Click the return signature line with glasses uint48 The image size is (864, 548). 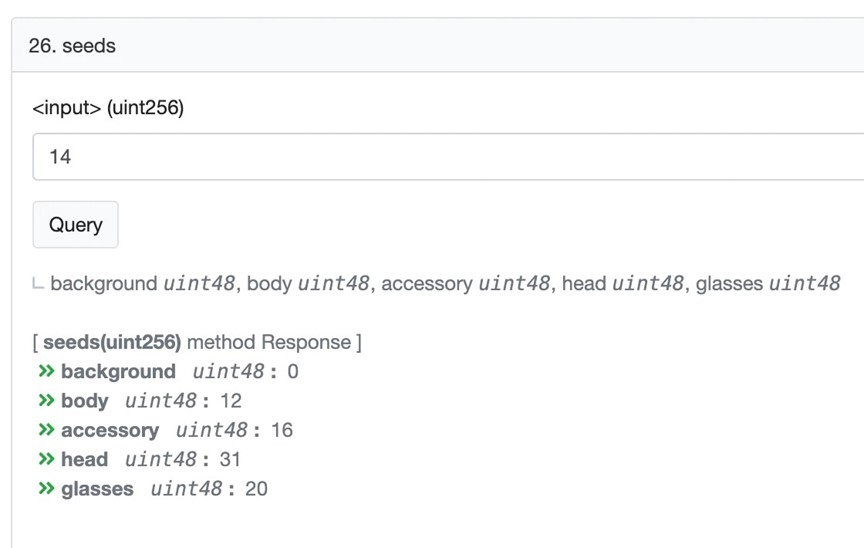click(x=445, y=283)
